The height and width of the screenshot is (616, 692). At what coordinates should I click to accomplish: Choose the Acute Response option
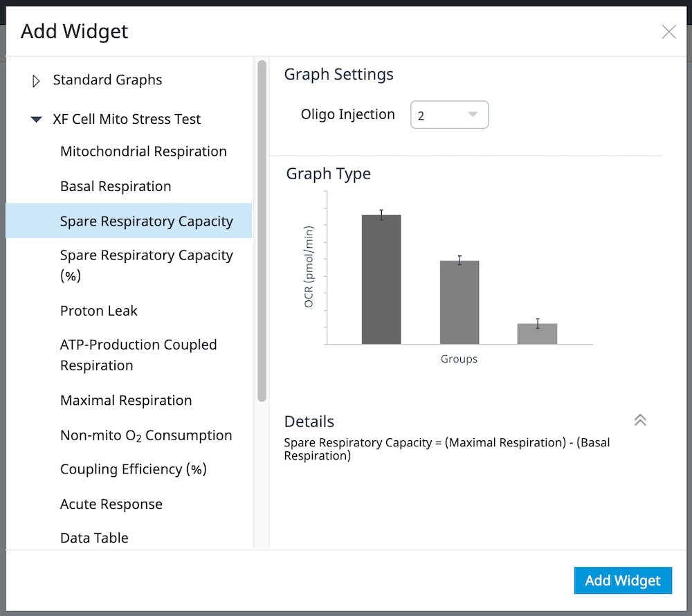(111, 504)
